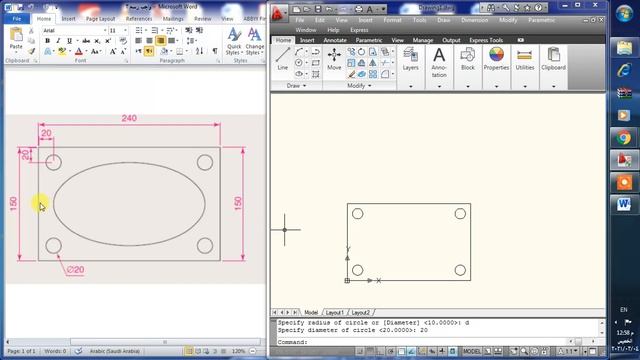
Task: Choose the Circle draw tool in AutoCAD
Action: (x=299, y=63)
